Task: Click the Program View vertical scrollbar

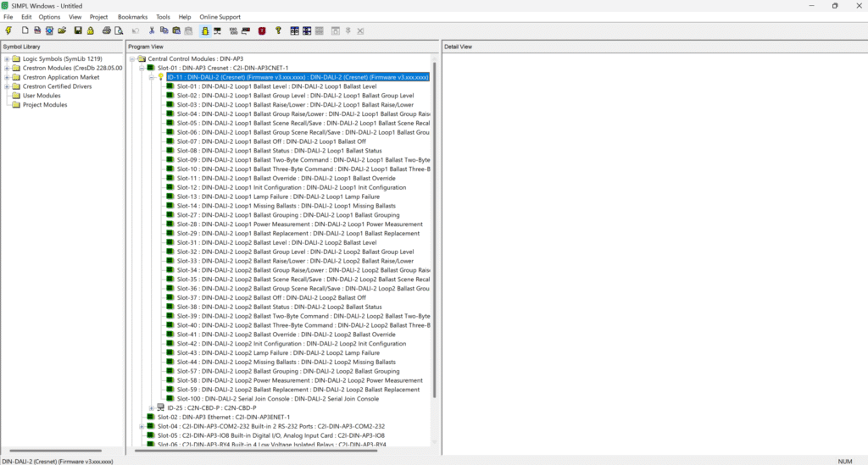Action: point(435,230)
